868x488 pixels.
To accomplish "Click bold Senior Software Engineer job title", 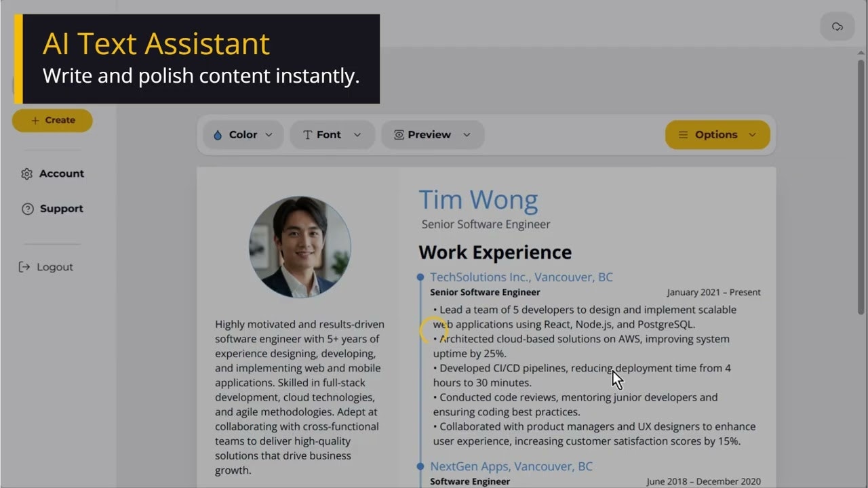I will click(485, 293).
